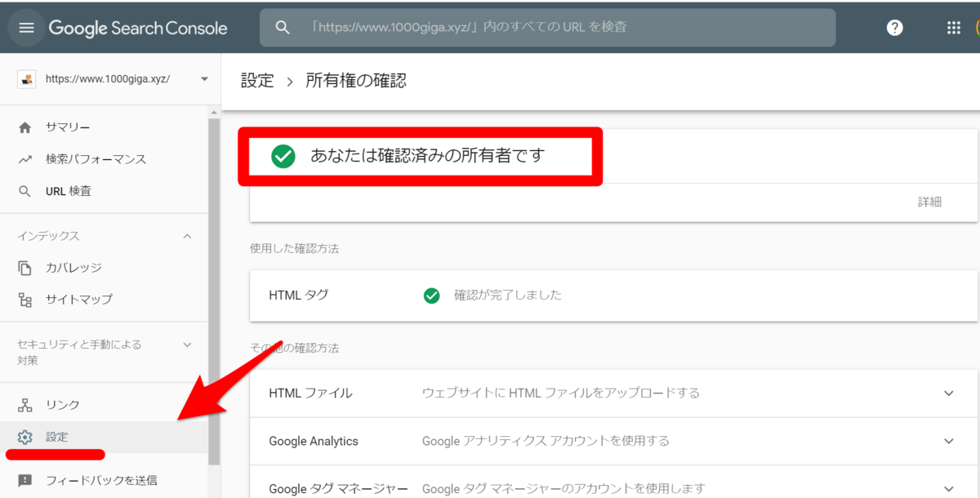Image resolution: width=980 pixels, height=498 pixels.
Task: Click the magnifier icon beside URL 検査
Action: [25, 192]
